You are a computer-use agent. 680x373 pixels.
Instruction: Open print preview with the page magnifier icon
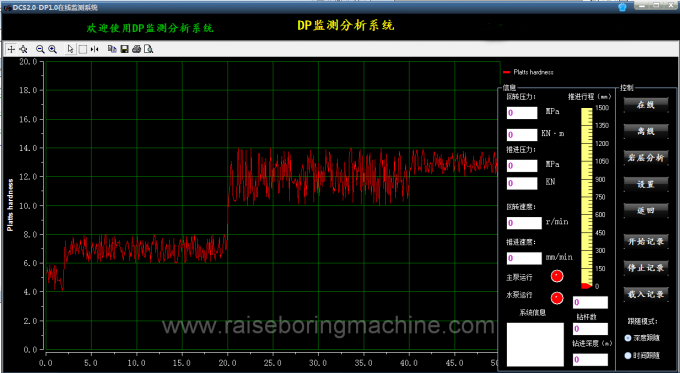tap(148, 49)
